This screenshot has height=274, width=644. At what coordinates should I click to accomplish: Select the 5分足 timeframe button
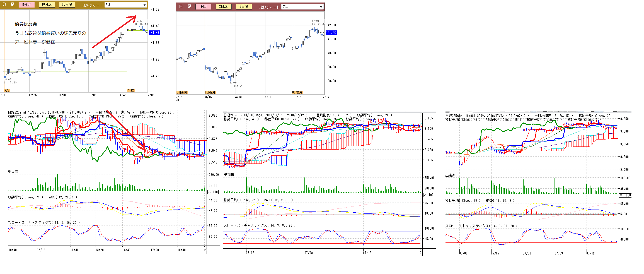click(x=27, y=5)
